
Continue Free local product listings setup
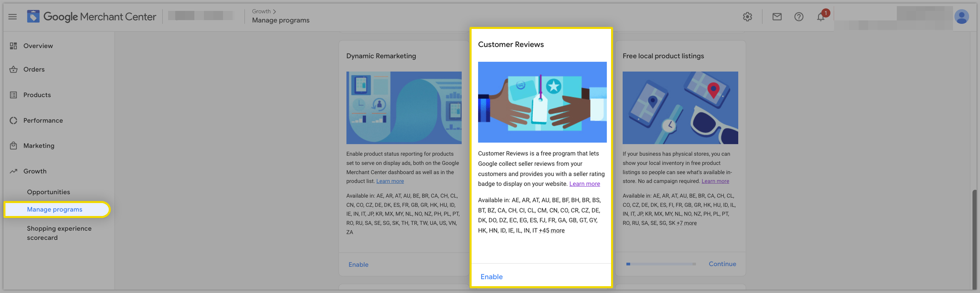(x=722, y=264)
